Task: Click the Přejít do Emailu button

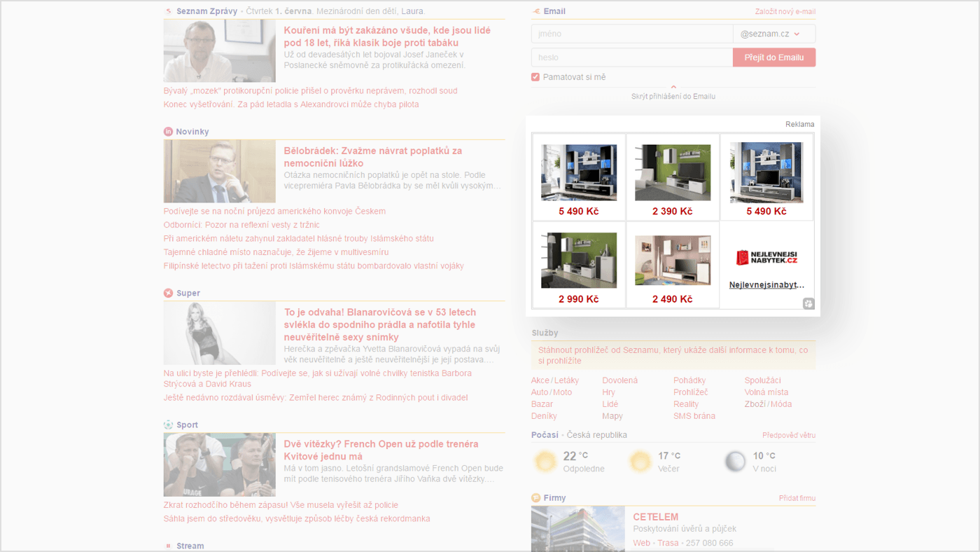Action: pyautogui.click(x=774, y=57)
